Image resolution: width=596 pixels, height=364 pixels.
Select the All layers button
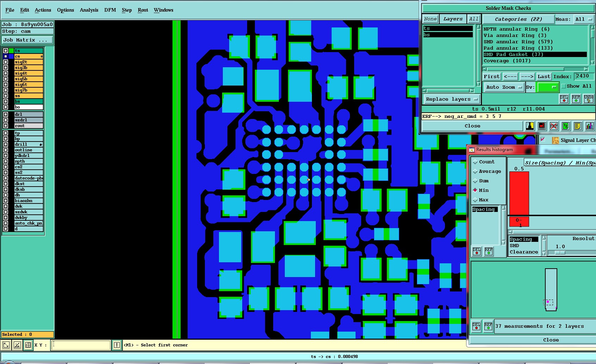point(474,19)
